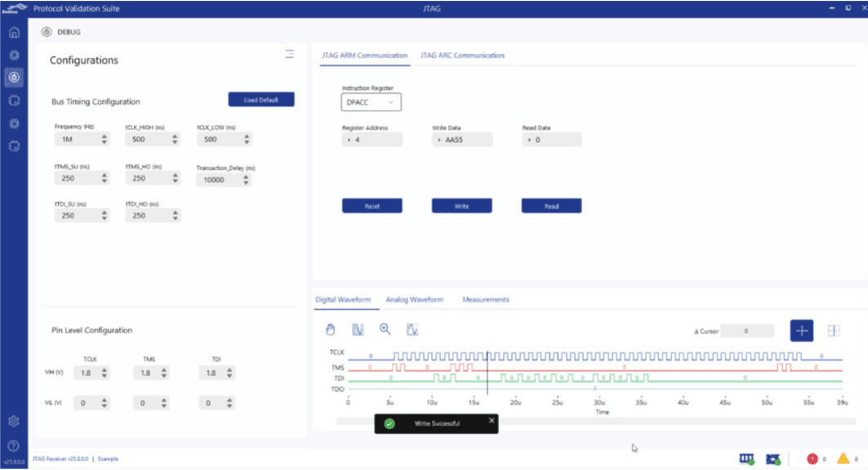Click the fit-waveform tool right of the magnifier

[x=412, y=329]
